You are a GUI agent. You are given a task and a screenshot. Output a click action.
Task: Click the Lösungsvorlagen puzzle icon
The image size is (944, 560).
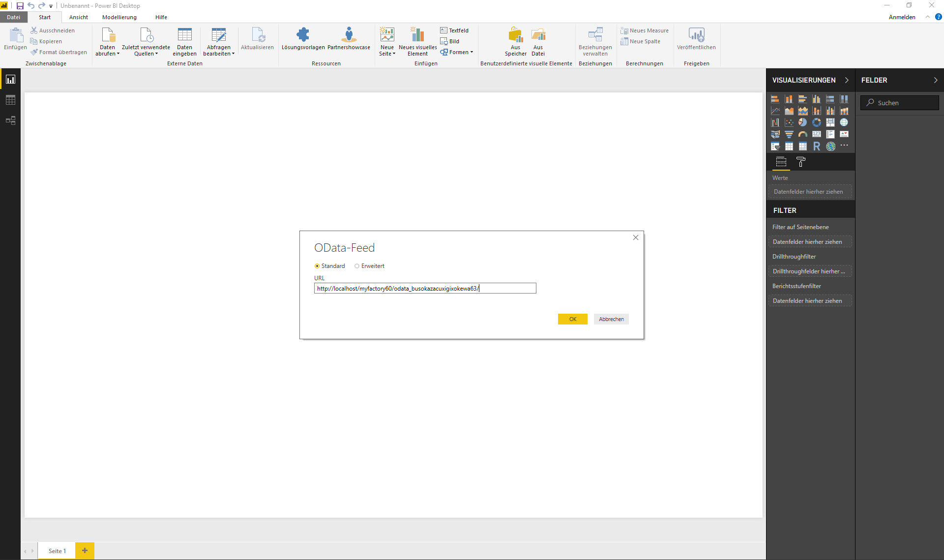(x=303, y=35)
